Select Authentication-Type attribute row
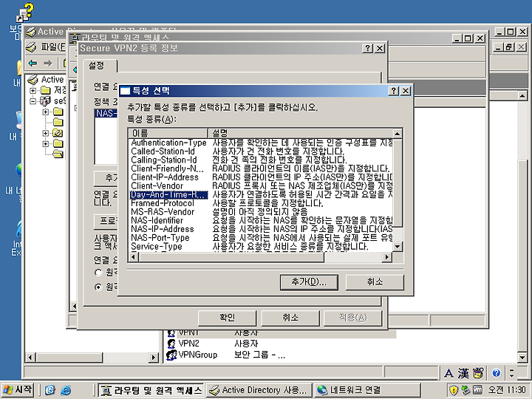The height and width of the screenshot is (399, 532). click(262, 143)
